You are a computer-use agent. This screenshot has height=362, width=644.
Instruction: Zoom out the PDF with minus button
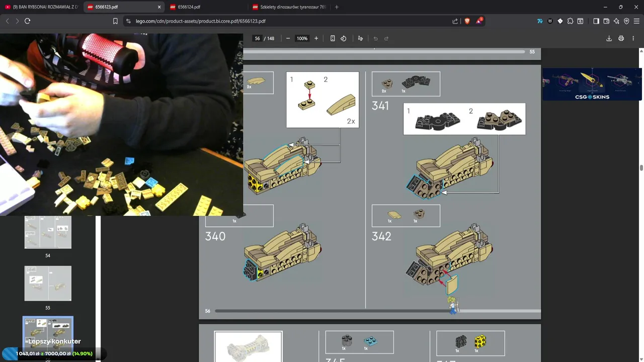[x=288, y=38]
